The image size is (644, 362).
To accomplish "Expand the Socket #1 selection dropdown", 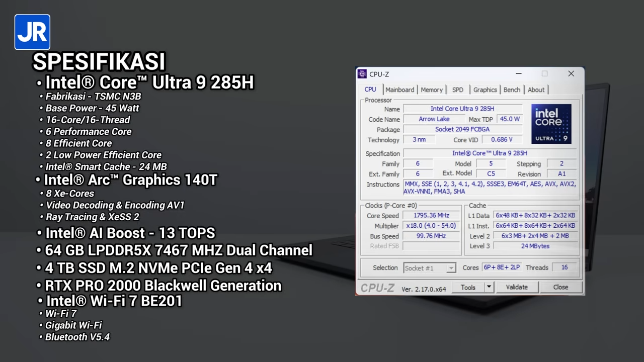I will [x=451, y=268].
